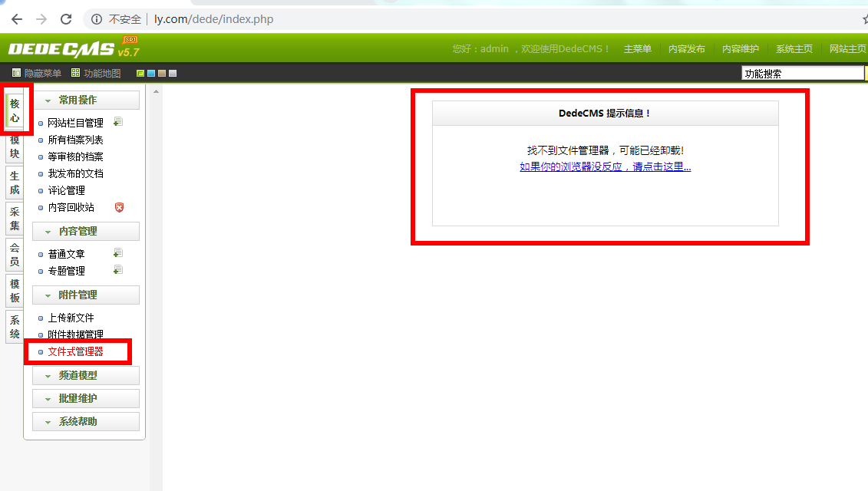The image size is (868, 491).
Task: Open 文件式管理器 in the sidebar
Action: click(75, 351)
